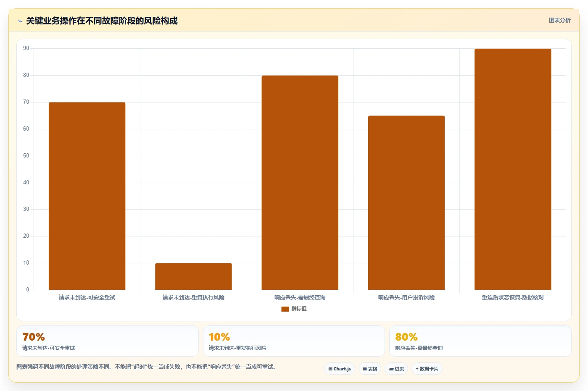Click the 表格 tag
This screenshot has width=588, height=391.
[x=370, y=369]
